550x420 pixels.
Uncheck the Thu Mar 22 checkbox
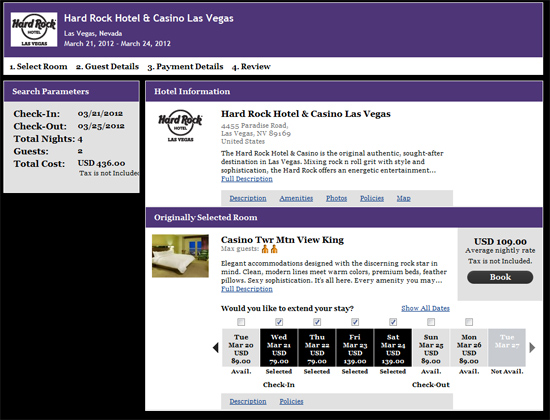tap(317, 322)
